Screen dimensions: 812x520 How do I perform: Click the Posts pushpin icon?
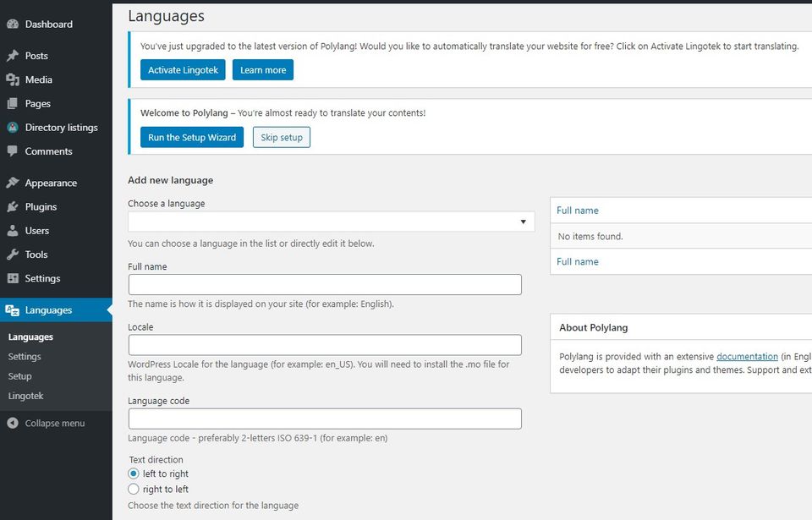pos(13,56)
